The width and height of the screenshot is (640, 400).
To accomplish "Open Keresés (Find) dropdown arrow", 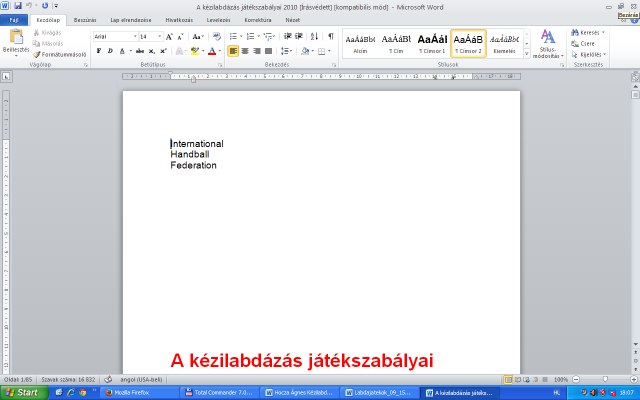I will point(603,32).
